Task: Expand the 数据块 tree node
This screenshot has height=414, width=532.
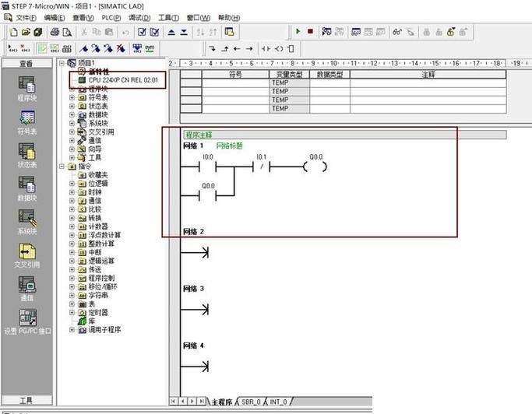Action: coord(72,114)
